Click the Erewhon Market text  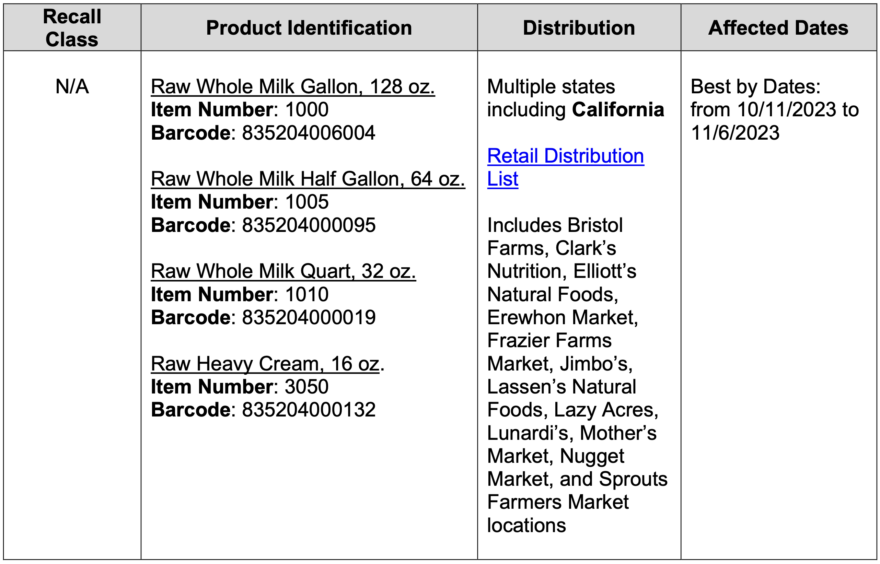click(562, 318)
